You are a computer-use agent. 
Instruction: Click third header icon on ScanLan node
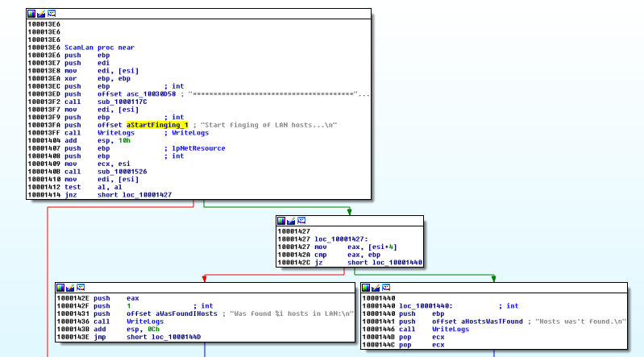click(x=52, y=15)
